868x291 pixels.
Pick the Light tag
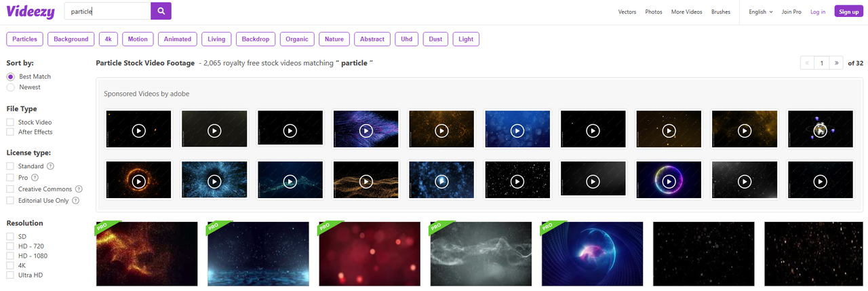click(x=466, y=39)
